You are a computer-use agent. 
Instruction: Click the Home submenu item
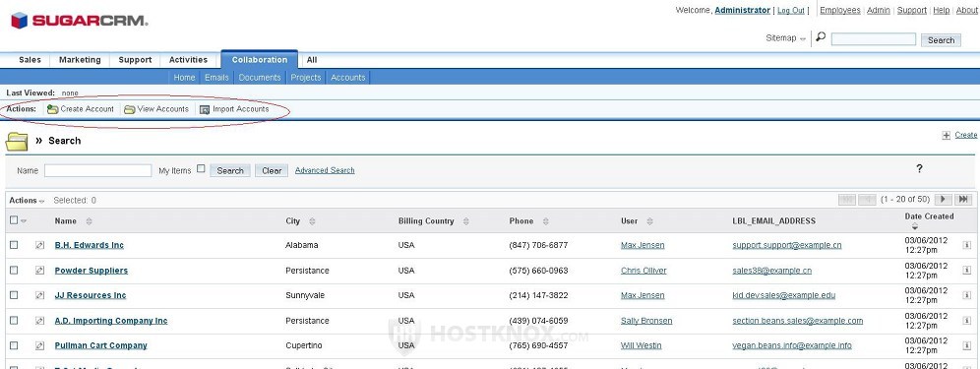coord(184,78)
